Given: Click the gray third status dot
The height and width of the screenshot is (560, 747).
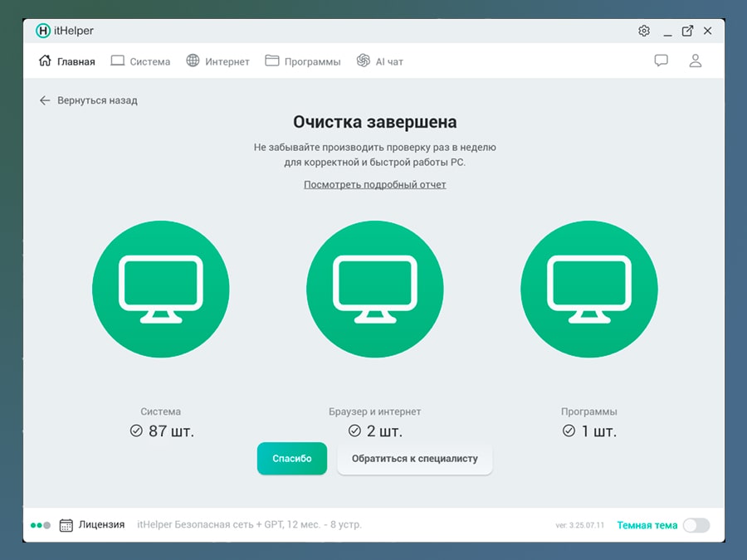Looking at the screenshot, I should click(46, 525).
